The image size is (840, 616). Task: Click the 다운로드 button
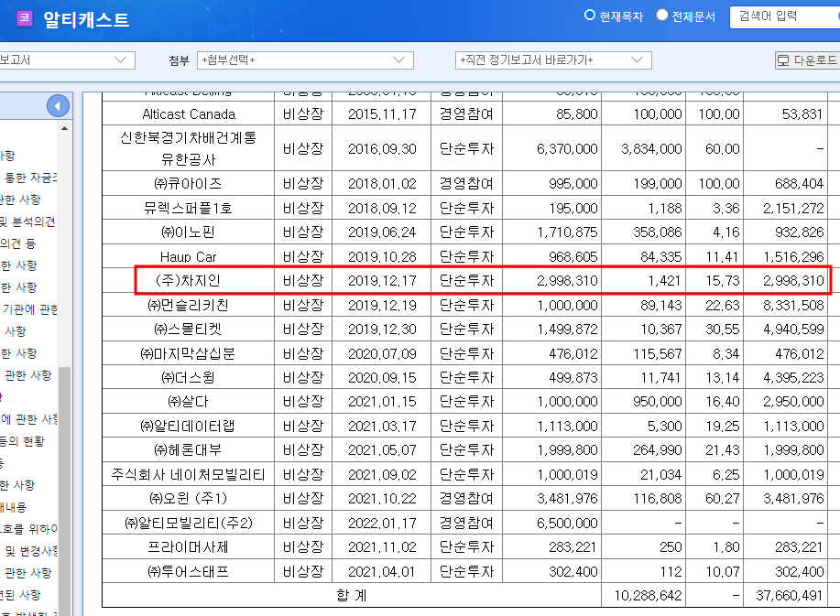(808, 60)
